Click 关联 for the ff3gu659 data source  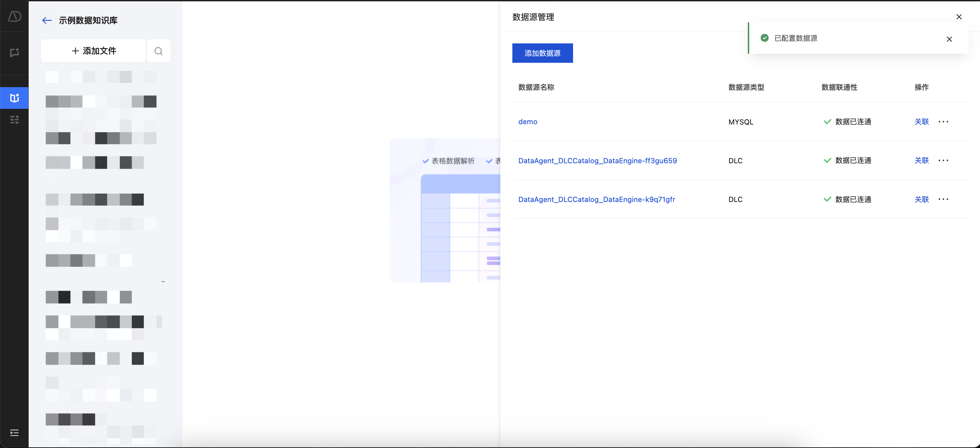(x=921, y=161)
